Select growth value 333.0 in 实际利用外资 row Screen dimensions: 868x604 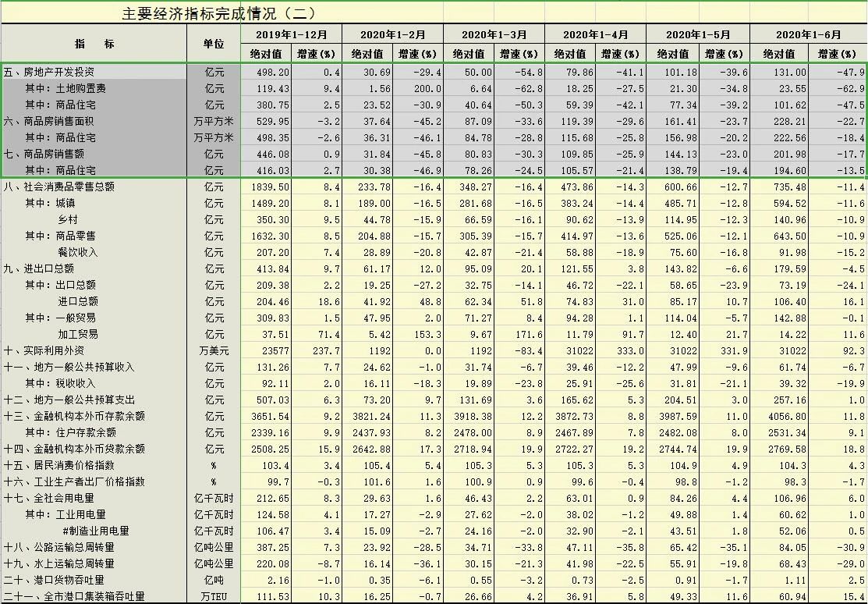coord(630,350)
